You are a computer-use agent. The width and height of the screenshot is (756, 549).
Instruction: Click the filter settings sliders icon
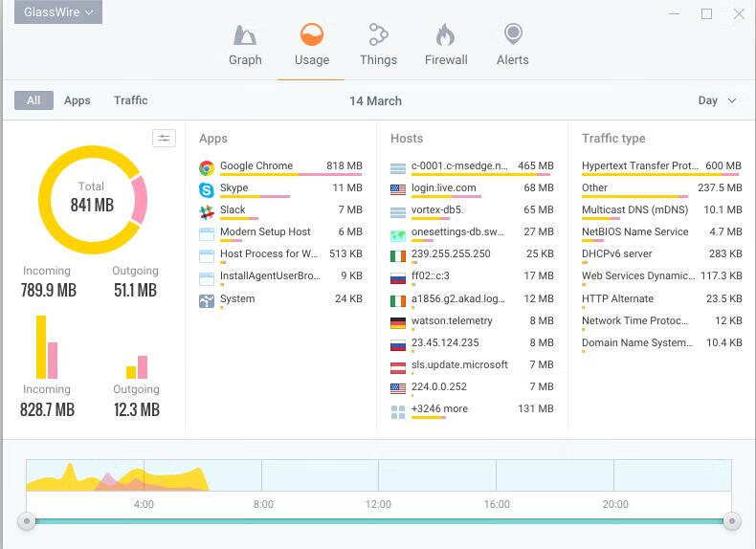(164, 139)
